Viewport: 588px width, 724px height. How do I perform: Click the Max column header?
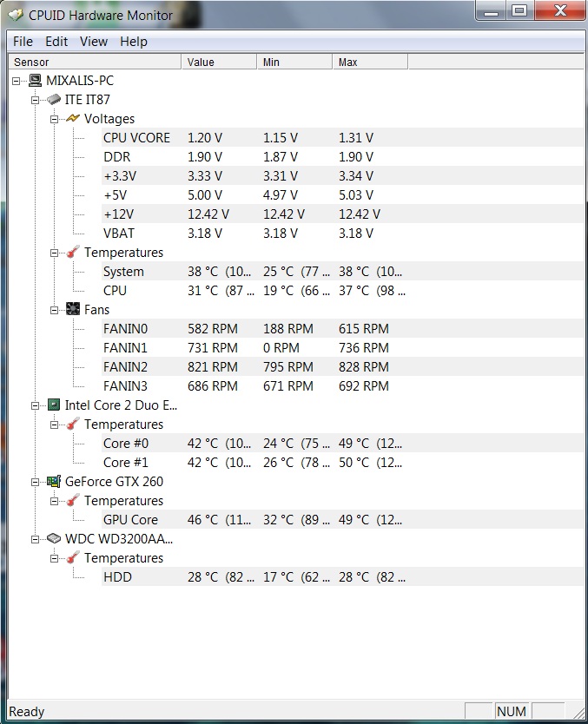[x=370, y=62]
